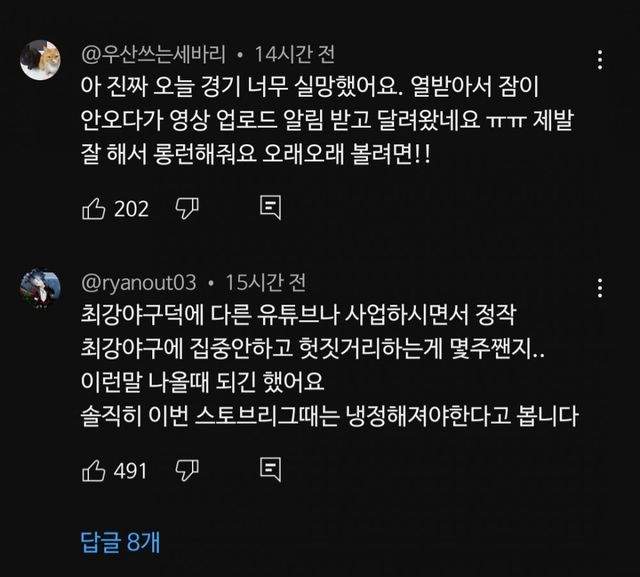The image size is (640, 577).
Task: Like the comment by @ryanout03
Action: 94,469
